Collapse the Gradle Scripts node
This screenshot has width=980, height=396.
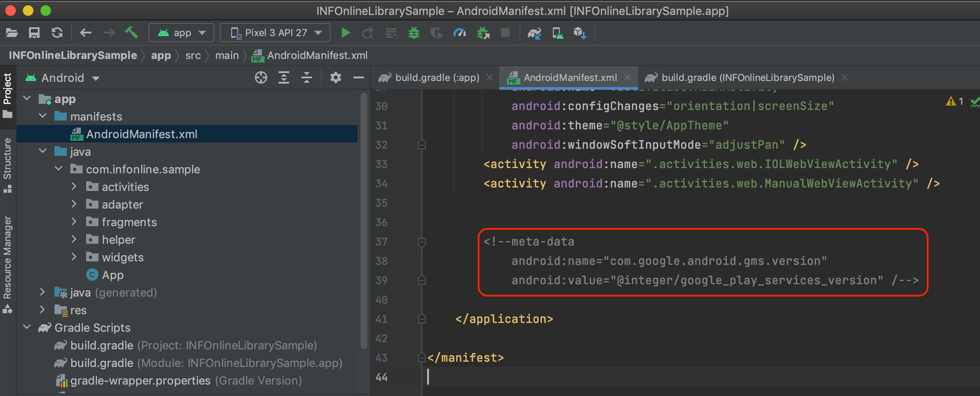[27, 327]
